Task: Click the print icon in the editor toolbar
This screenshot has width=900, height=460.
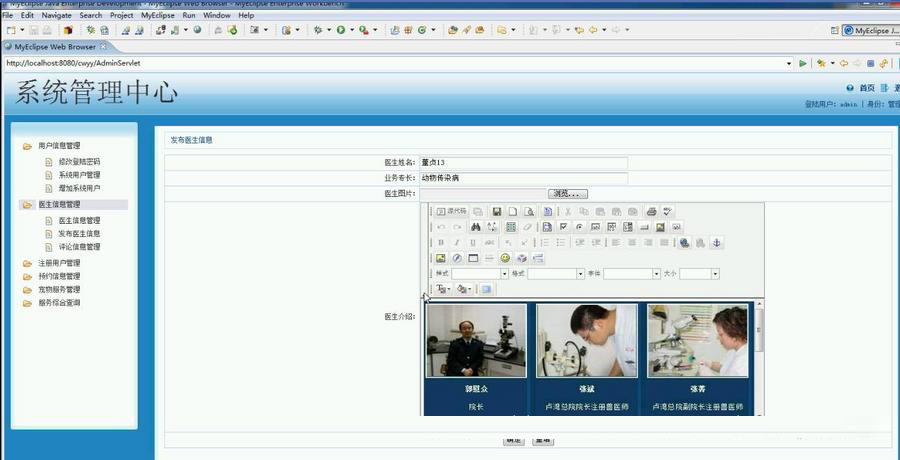Action: (651, 212)
